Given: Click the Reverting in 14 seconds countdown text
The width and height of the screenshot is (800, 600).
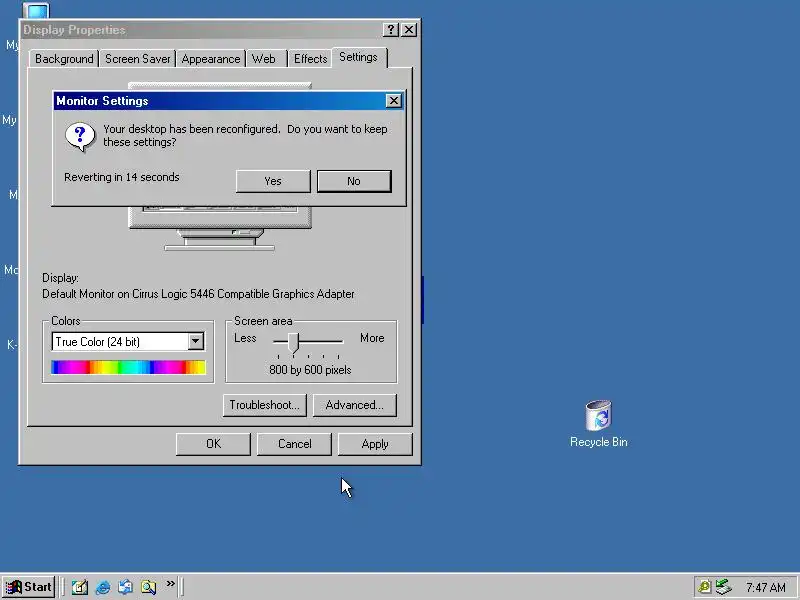Looking at the screenshot, I should point(122,177).
